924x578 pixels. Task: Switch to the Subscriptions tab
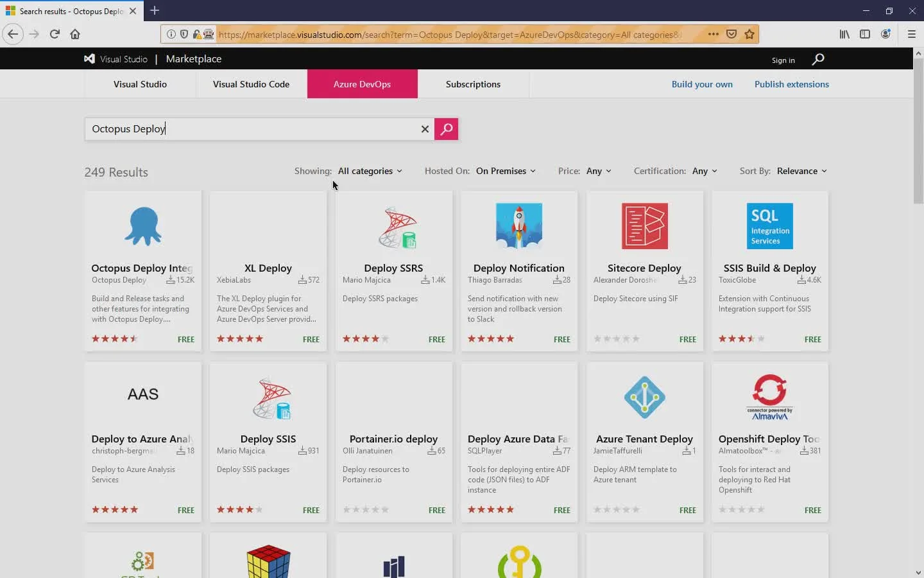pyautogui.click(x=473, y=84)
